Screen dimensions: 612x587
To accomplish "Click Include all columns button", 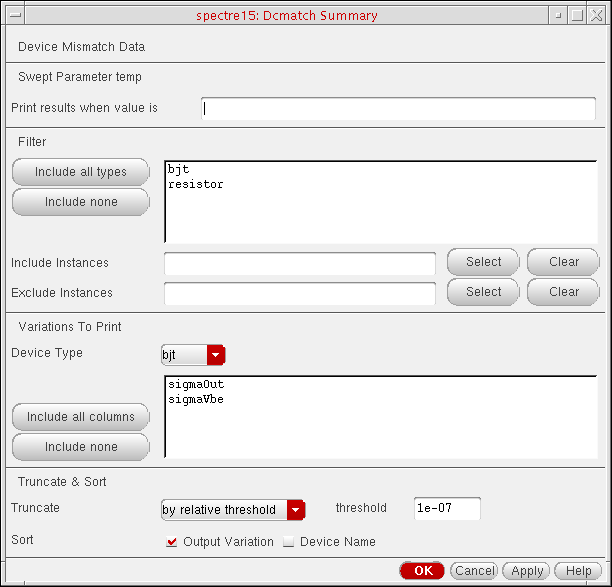I will [81, 417].
